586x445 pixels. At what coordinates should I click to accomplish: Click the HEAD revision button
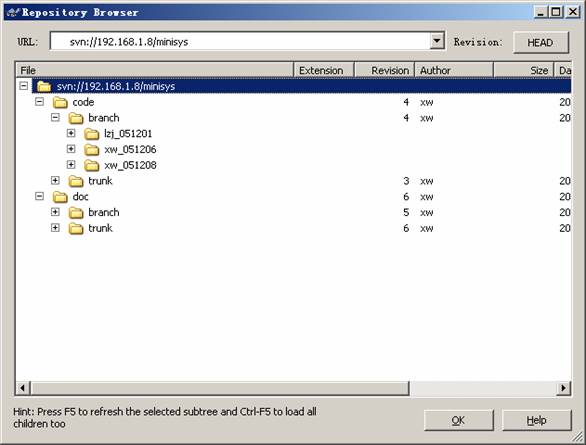pos(541,43)
